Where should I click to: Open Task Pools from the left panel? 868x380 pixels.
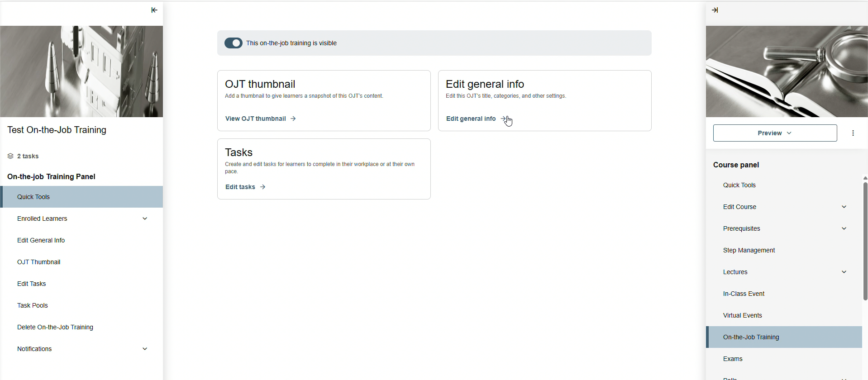coord(33,305)
